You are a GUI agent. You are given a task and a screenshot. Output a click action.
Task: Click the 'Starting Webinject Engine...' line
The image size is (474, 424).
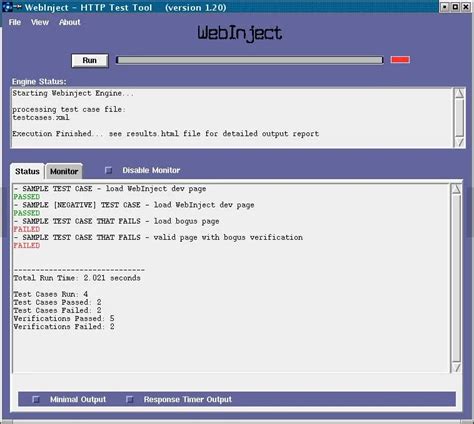pos(73,93)
